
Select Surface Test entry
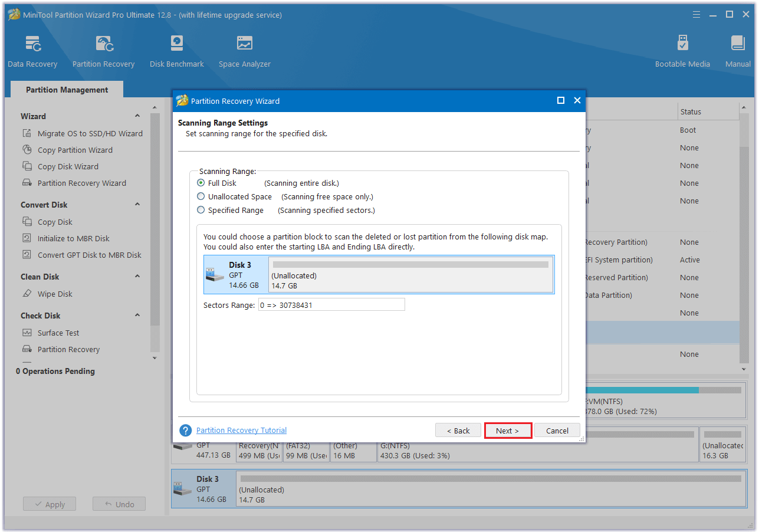click(58, 333)
